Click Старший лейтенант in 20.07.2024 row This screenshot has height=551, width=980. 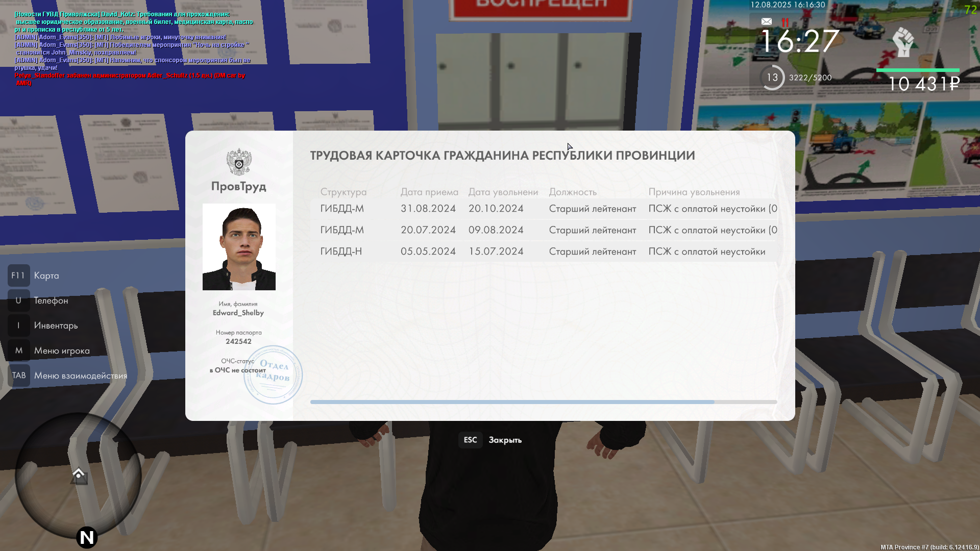pos(593,230)
